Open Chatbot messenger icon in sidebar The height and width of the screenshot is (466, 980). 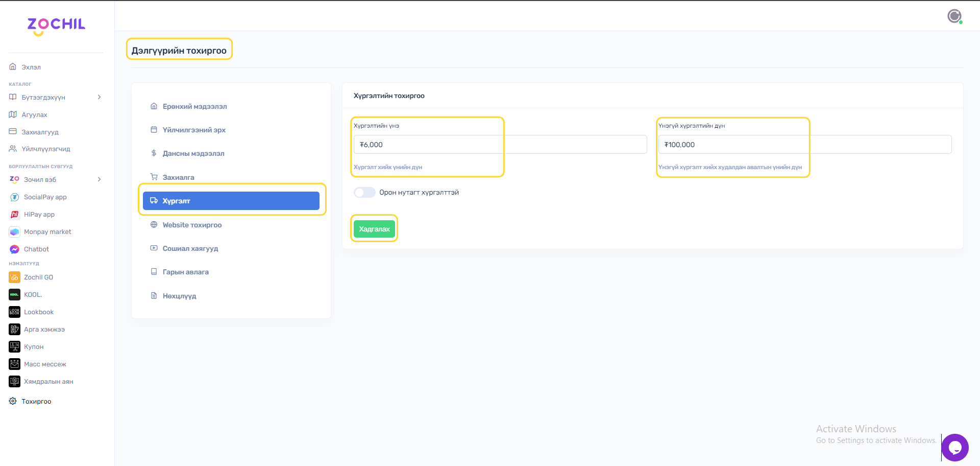pyautogui.click(x=14, y=249)
